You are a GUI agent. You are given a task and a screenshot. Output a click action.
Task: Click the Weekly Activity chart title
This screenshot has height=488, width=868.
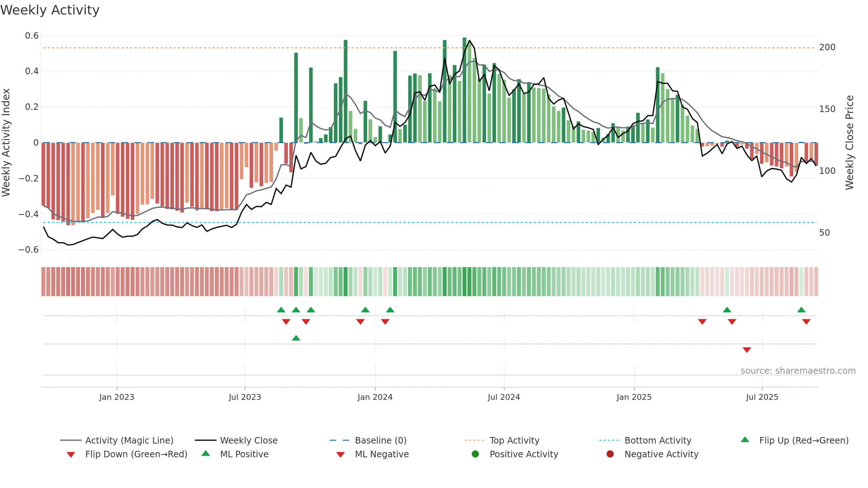tap(50, 10)
